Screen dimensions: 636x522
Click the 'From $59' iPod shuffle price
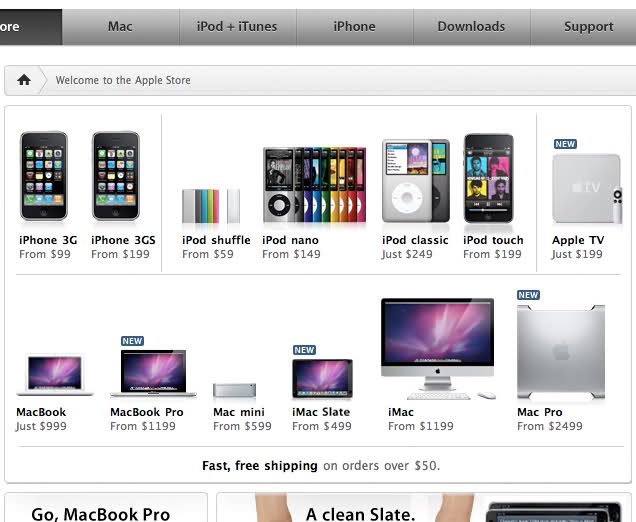208,254
